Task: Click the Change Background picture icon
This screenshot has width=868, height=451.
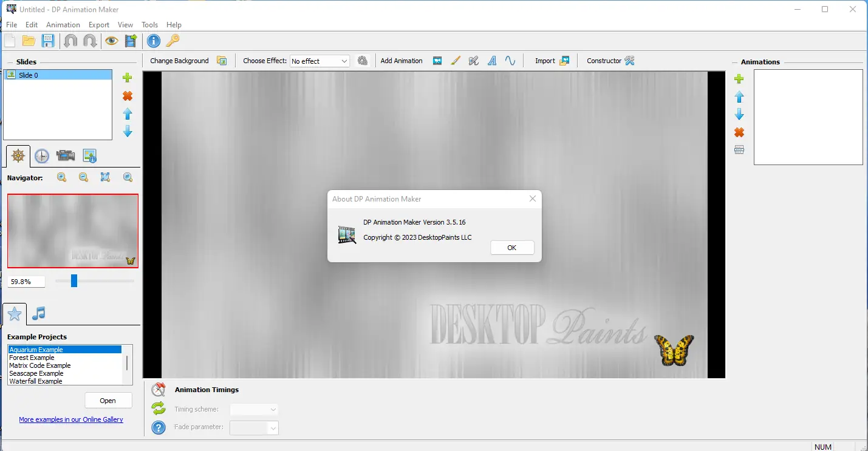Action: 222,61
